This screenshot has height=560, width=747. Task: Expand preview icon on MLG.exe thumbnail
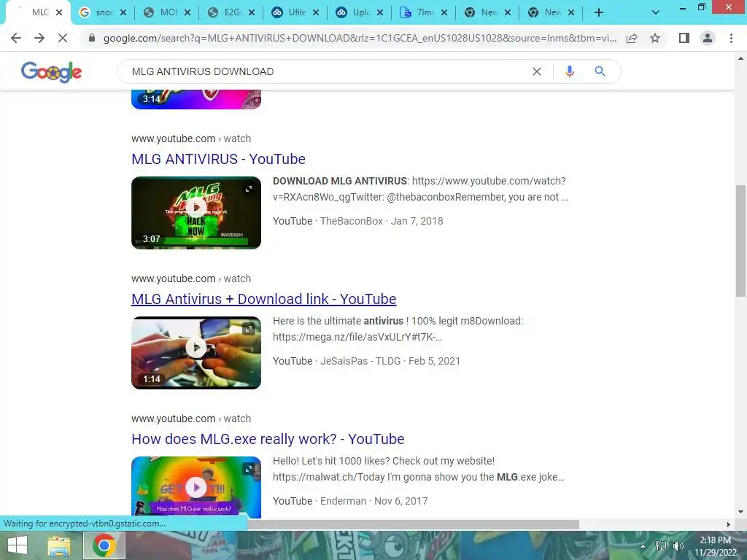point(249,469)
